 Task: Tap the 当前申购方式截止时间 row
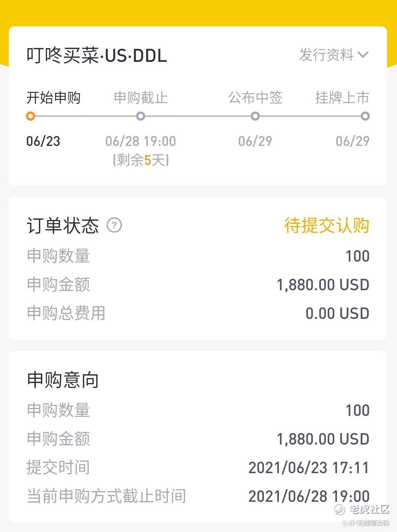tap(198, 496)
